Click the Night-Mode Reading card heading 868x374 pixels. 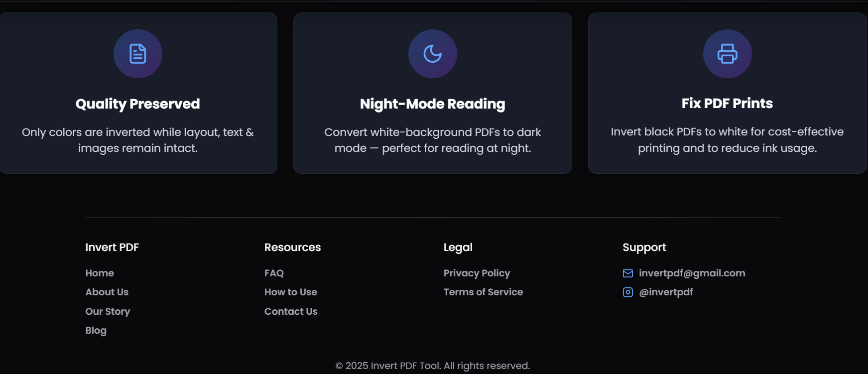tap(433, 104)
